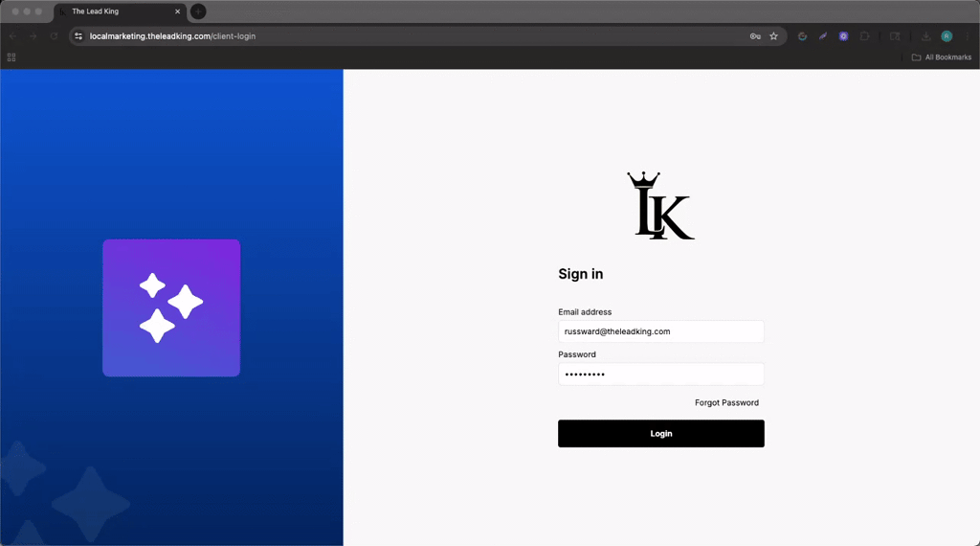The width and height of the screenshot is (980, 546).
Task: Click the circular multicolor extension icon
Action: click(803, 36)
